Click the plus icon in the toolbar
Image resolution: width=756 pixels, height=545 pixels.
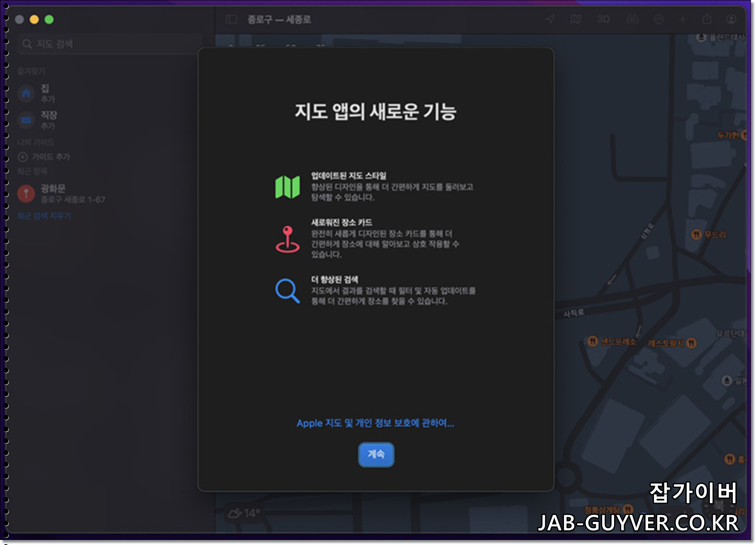point(683,20)
